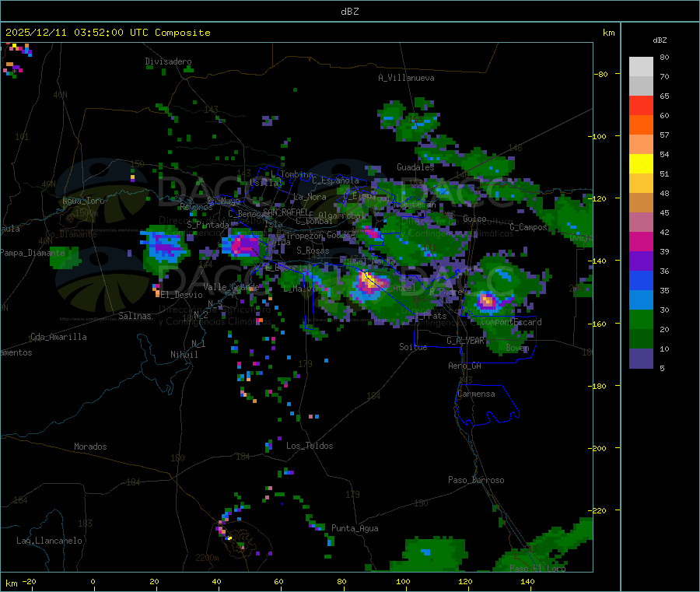Click the blue legend band between 36 and 35

641,281
